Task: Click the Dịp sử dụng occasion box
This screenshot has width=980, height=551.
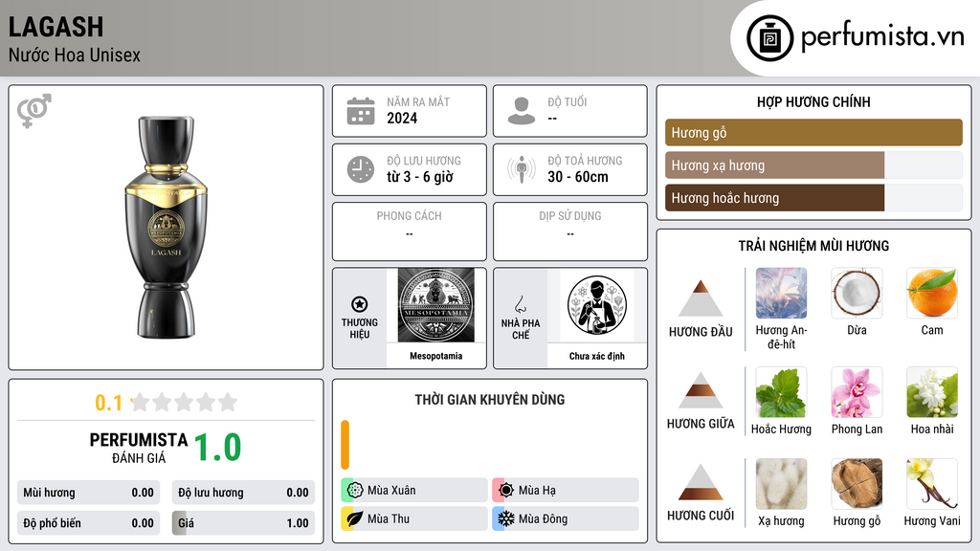Action: click(570, 231)
